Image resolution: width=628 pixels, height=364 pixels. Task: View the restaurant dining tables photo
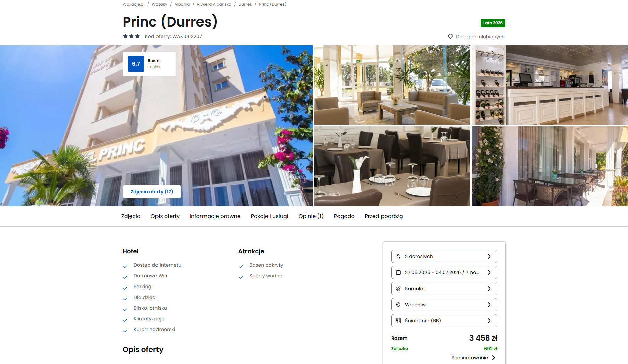[392, 166]
